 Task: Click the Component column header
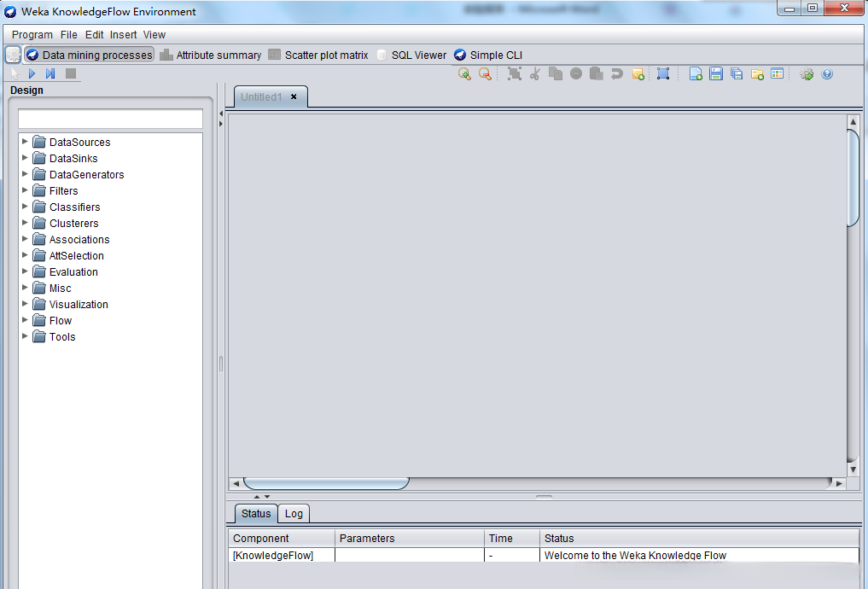tap(282, 538)
